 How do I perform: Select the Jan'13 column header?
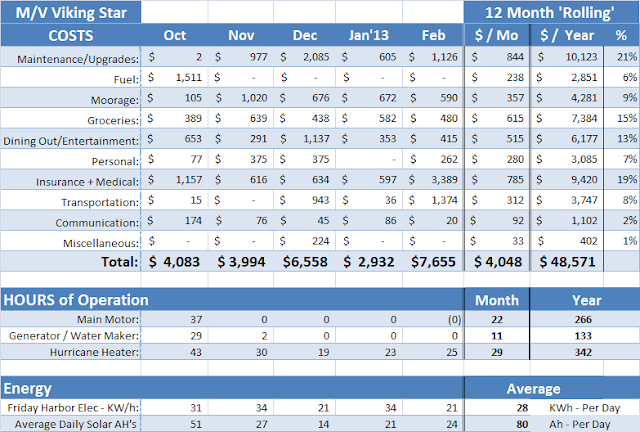point(369,36)
